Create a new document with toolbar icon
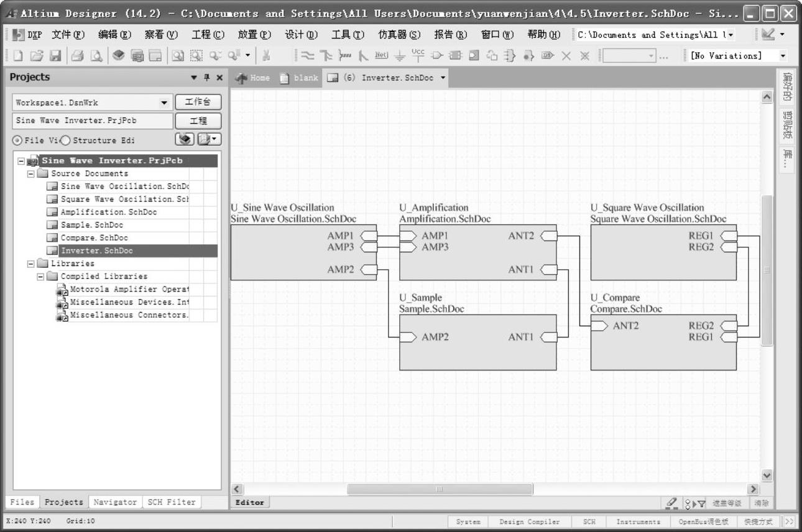This screenshot has width=802, height=532. 18,56
